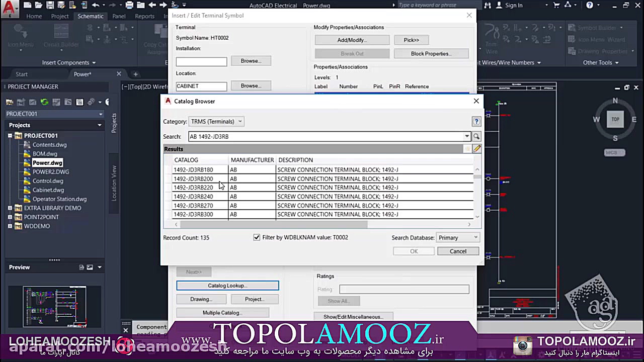Collapse the PROJECT001 tree node
The image size is (644, 362).
click(10, 136)
